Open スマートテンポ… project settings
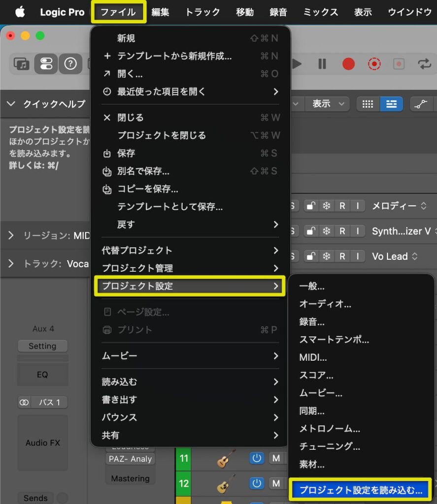Viewport: 437px width, 504px height. point(361,340)
